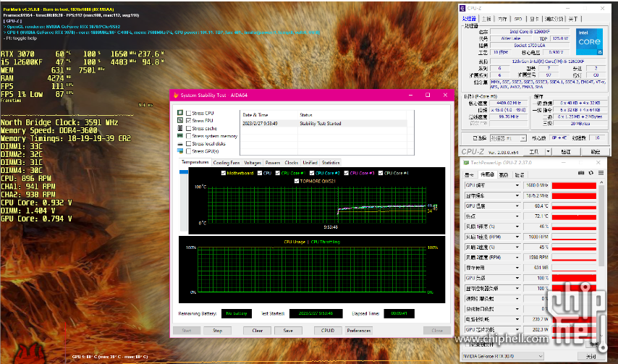Uncheck the Stress FPU checkbox
The width and height of the screenshot is (618, 364).
[x=188, y=121]
